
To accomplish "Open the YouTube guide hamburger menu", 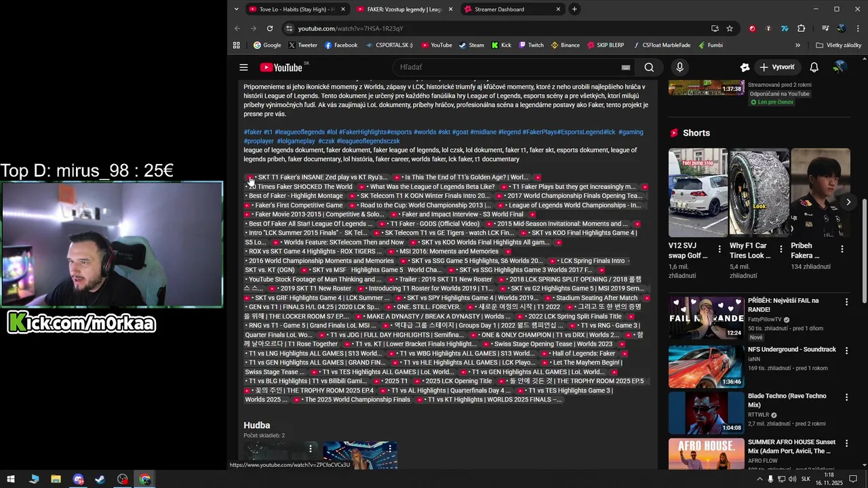I will click(x=243, y=67).
